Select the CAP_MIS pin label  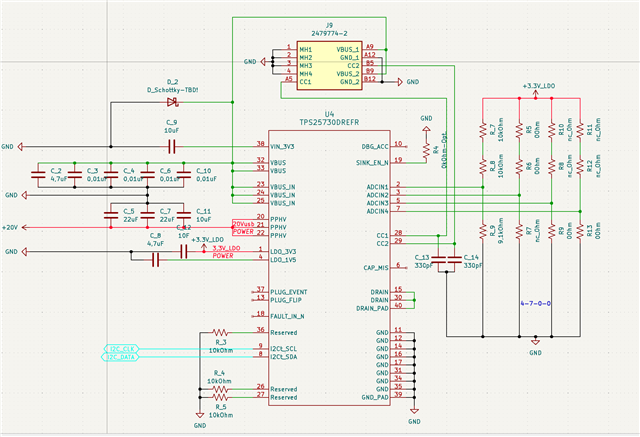376,268
